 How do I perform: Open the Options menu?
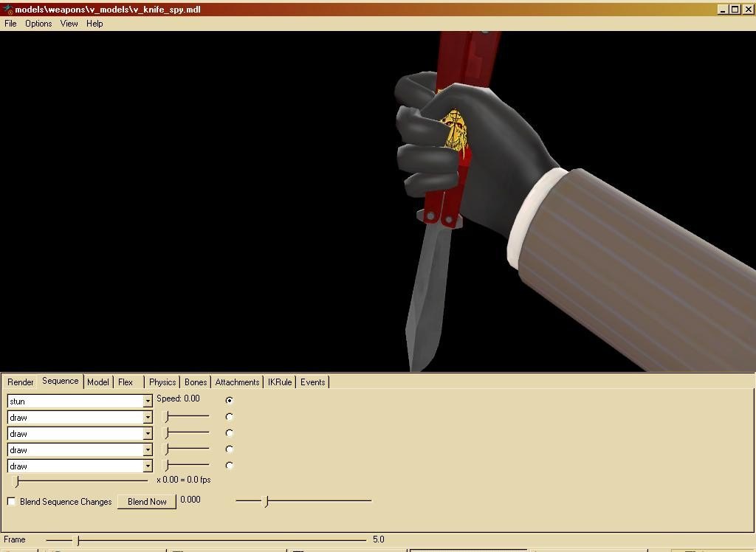point(38,24)
